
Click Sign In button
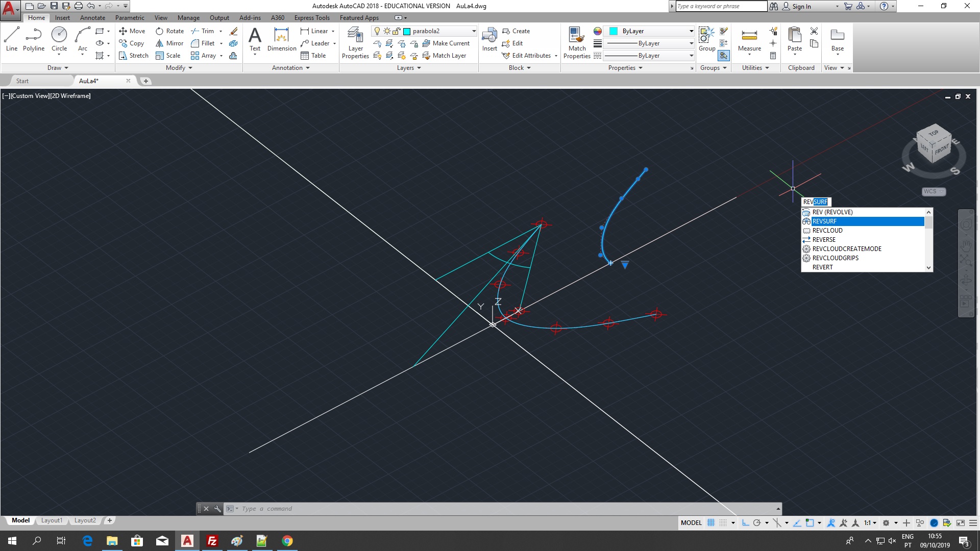tap(797, 6)
